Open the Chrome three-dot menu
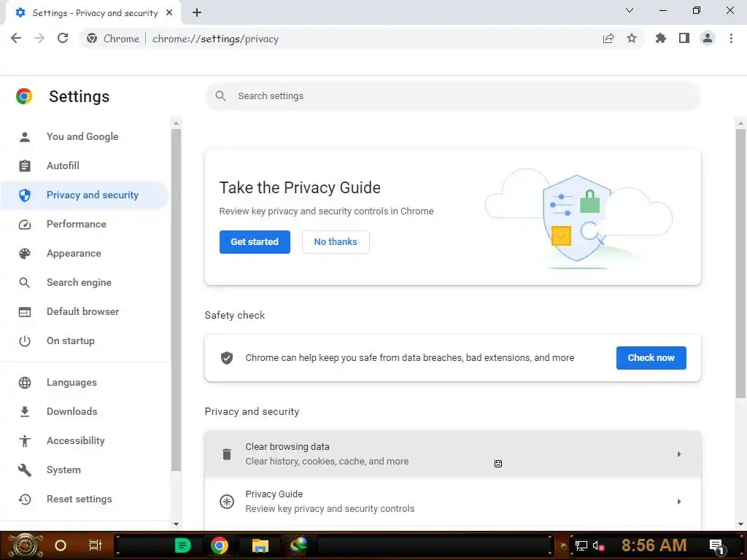This screenshot has height=560, width=747. click(731, 39)
